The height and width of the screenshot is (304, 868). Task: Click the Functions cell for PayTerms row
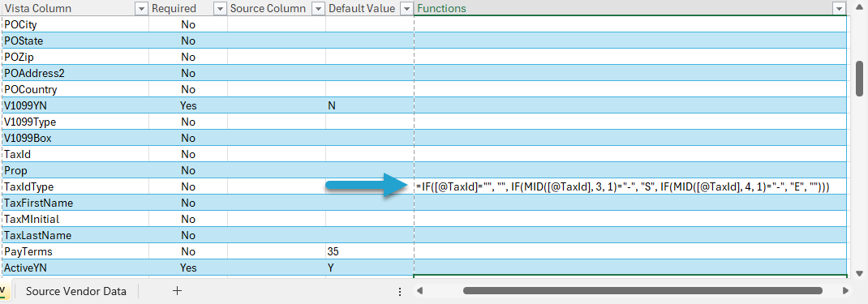click(630, 251)
